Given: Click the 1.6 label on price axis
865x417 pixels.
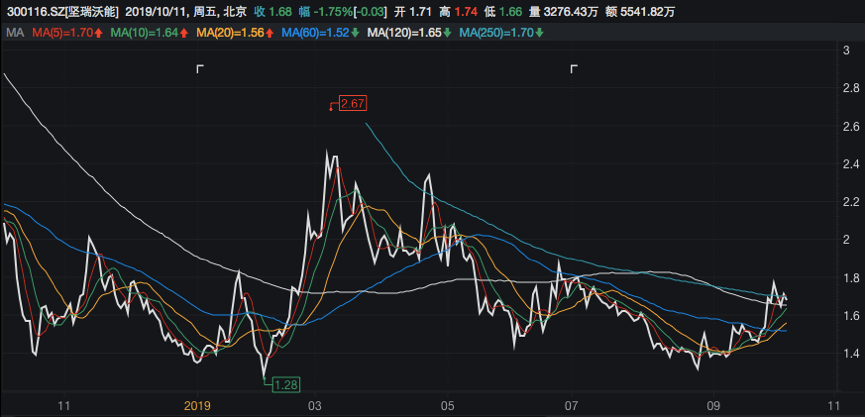Looking at the screenshot, I should click(849, 316).
